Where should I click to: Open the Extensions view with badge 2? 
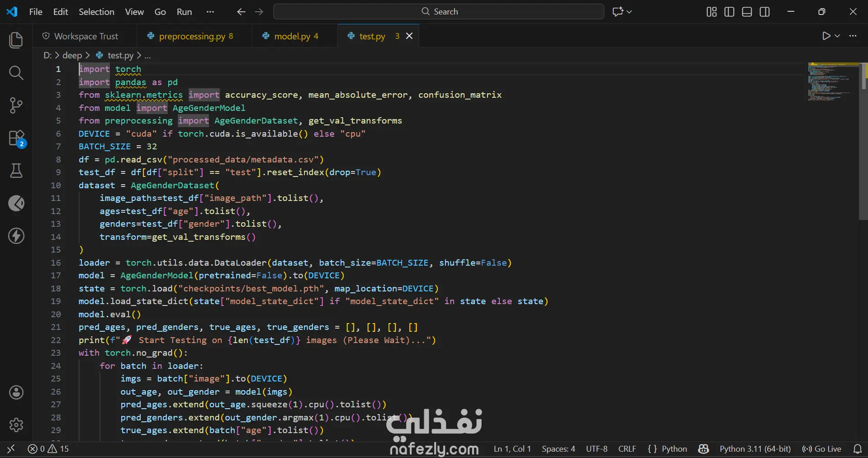pos(17,138)
